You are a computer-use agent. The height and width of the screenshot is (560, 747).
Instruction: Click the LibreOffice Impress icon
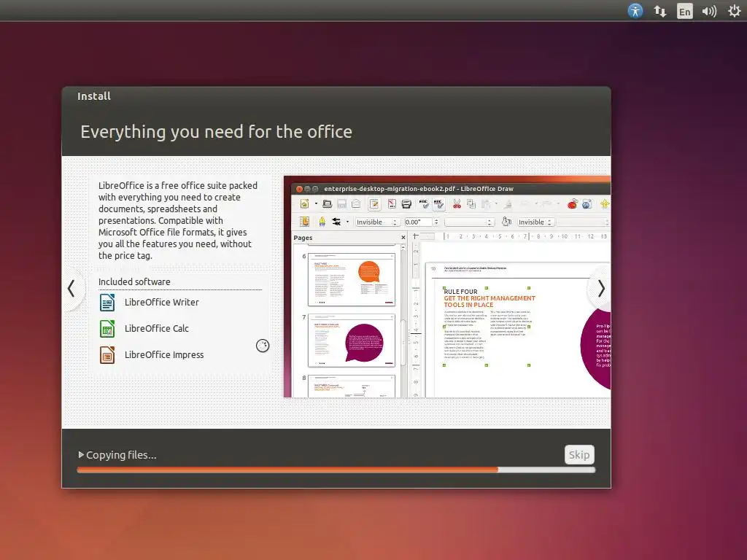107,355
